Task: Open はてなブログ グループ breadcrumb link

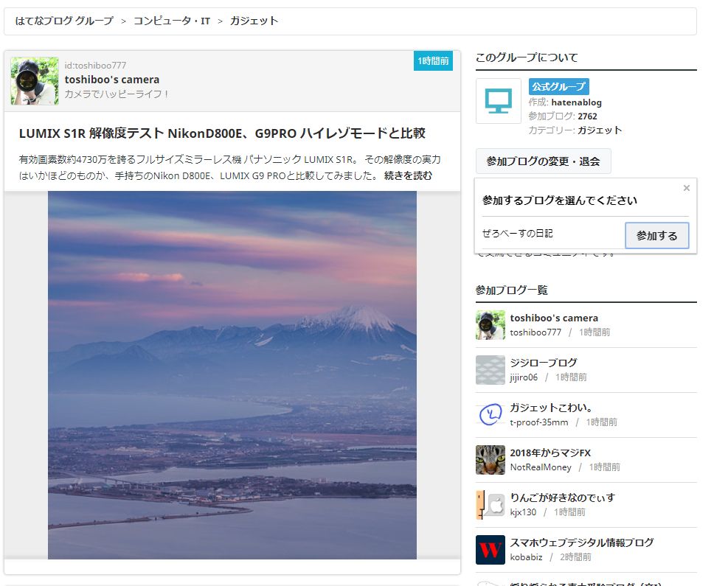Action: (x=64, y=21)
